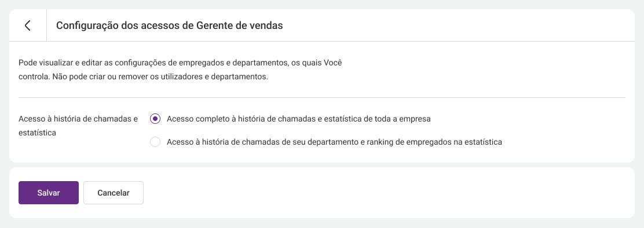Click the 'Acesso completo à história' option label

point(299,119)
